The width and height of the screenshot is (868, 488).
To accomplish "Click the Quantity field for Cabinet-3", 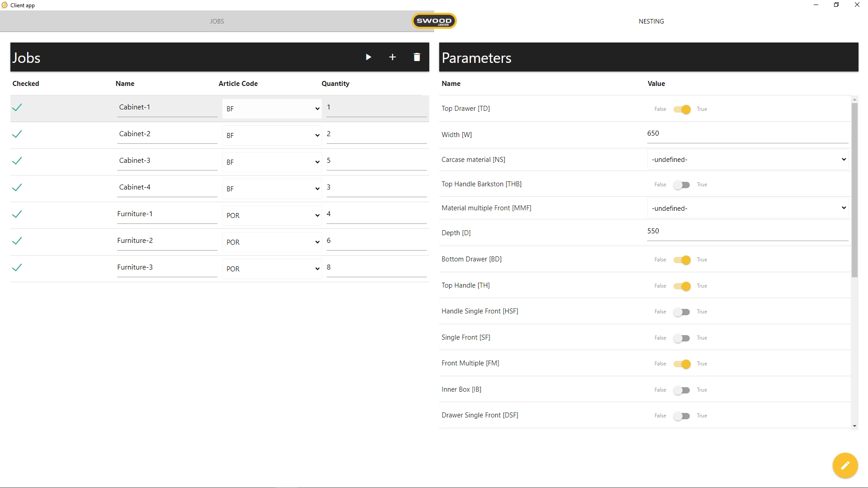I will point(376,161).
